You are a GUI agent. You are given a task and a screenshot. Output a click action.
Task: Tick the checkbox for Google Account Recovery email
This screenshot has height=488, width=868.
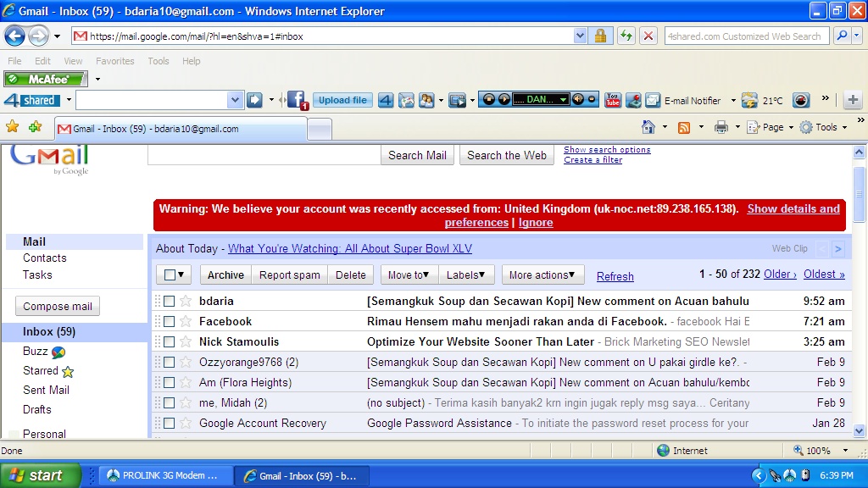tap(170, 424)
